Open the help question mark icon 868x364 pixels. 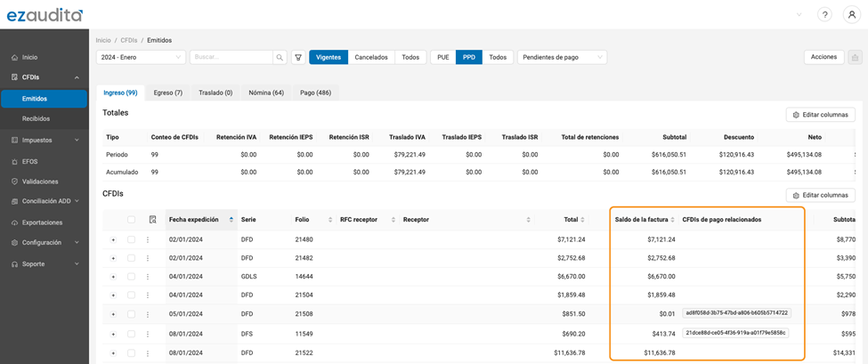[824, 15]
